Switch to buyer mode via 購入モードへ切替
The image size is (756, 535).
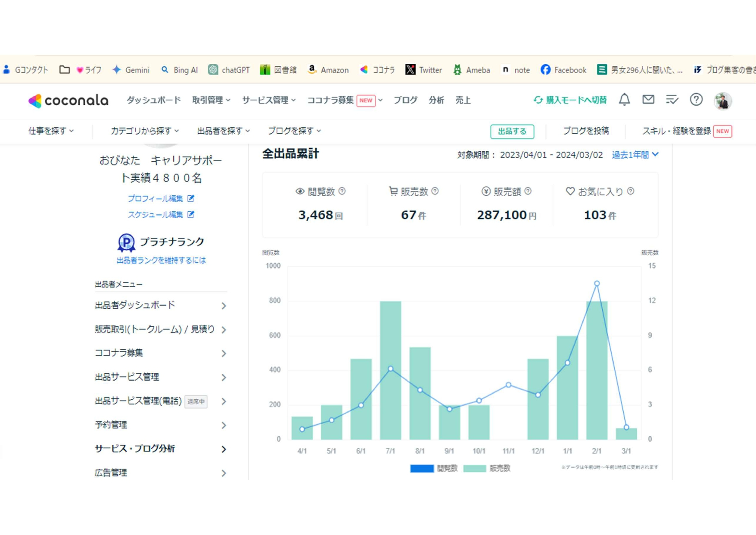click(x=570, y=100)
